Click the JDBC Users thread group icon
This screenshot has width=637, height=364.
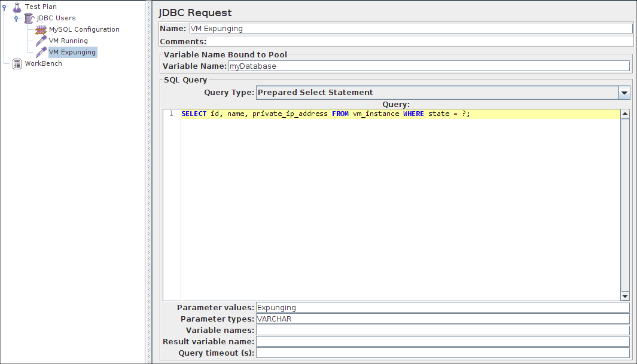point(29,18)
